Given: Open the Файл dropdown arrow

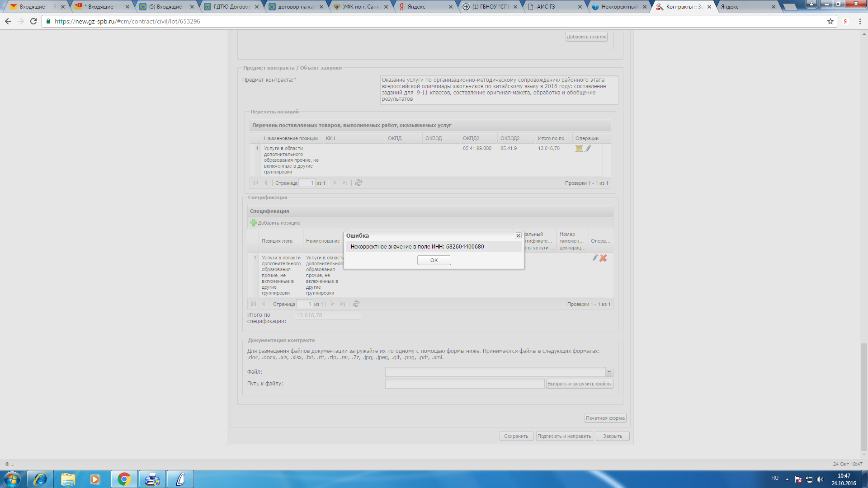Looking at the screenshot, I should (x=609, y=372).
